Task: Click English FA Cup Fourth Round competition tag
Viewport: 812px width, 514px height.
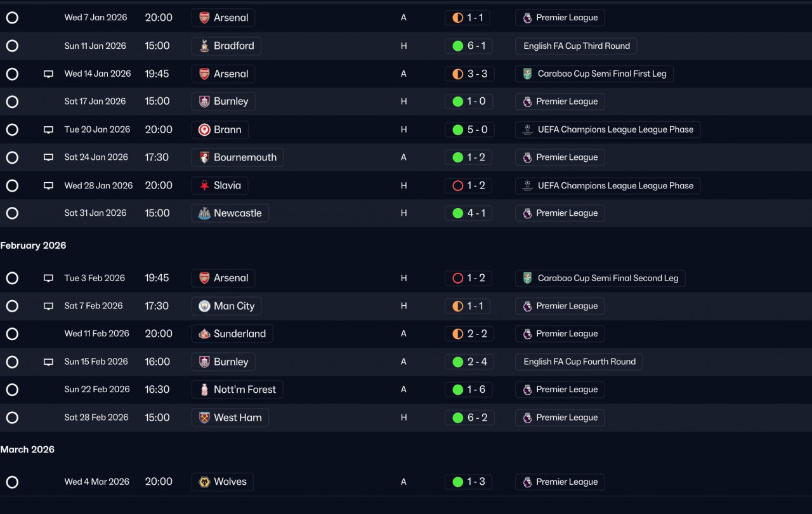Action: (579, 362)
